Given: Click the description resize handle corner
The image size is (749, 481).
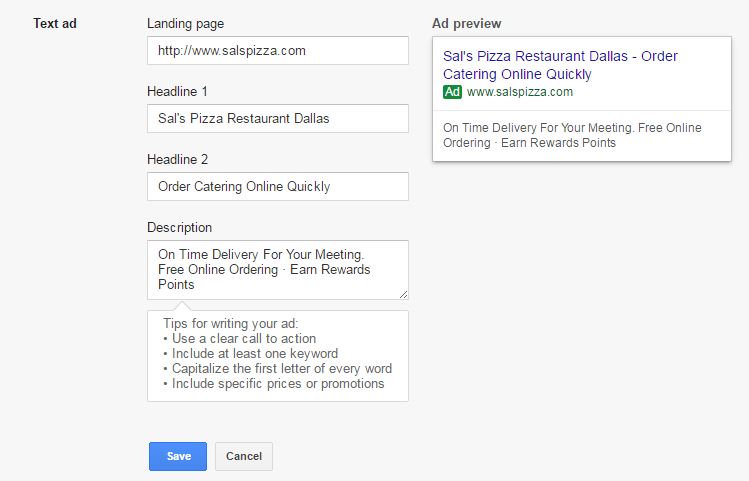Looking at the screenshot, I should [x=404, y=295].
